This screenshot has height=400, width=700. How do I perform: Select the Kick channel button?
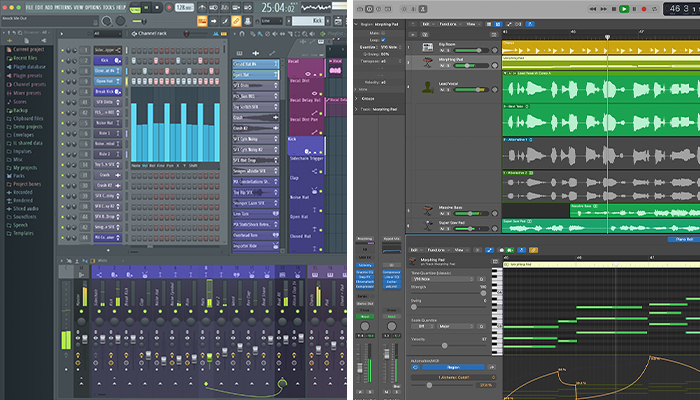pos(107,60)
